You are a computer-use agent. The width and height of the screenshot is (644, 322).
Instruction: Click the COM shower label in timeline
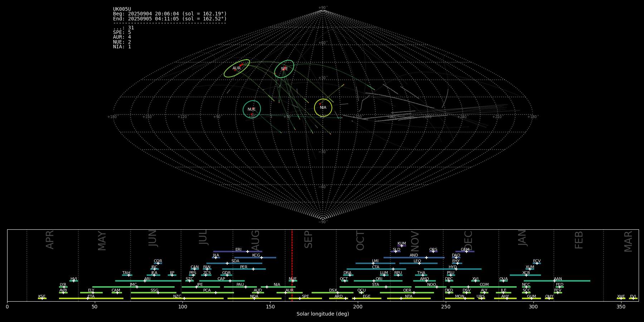pyautogui.click(x=484, y=285)
